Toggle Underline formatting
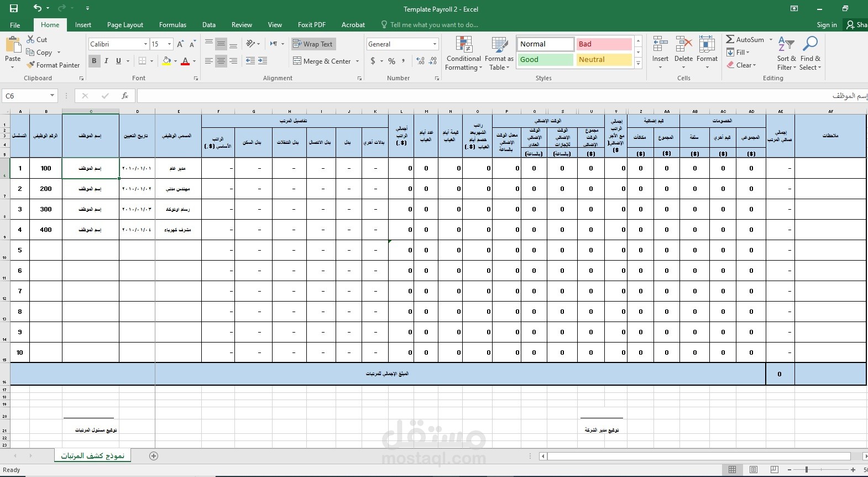The height and width of the screenshot is (477, 868). pyautogui.click(x=118, y=61)
